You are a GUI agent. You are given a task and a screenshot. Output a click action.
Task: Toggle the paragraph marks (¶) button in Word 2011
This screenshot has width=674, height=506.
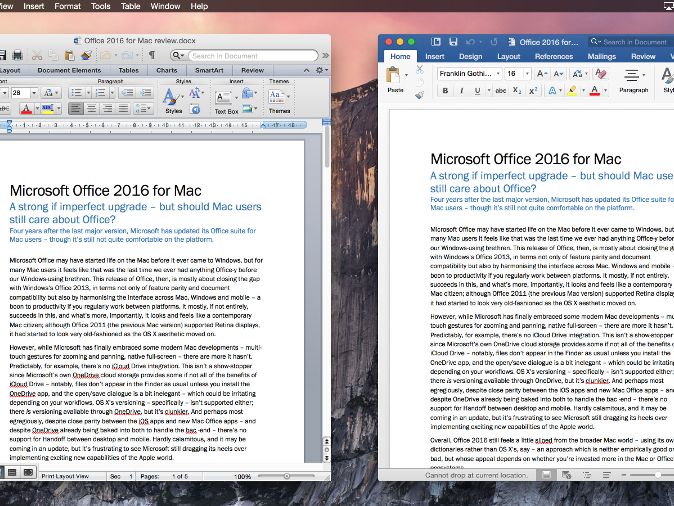coord(152,55)
